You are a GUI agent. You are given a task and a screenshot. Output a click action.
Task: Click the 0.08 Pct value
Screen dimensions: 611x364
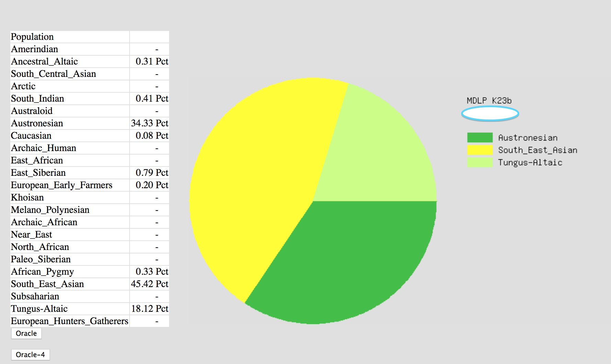tap(152, 136)
